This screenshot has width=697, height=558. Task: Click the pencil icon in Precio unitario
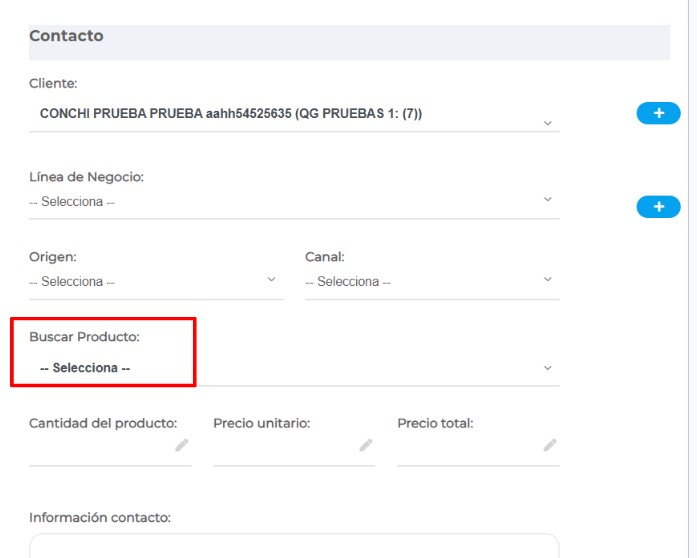[x=366, y=445]
